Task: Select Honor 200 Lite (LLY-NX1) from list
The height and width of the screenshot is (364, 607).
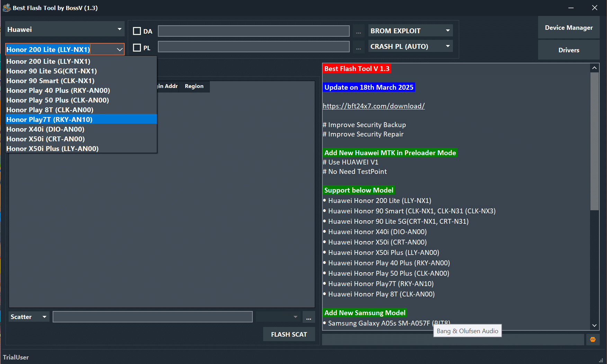Action: pyautogui.click(x=81, y=61)
